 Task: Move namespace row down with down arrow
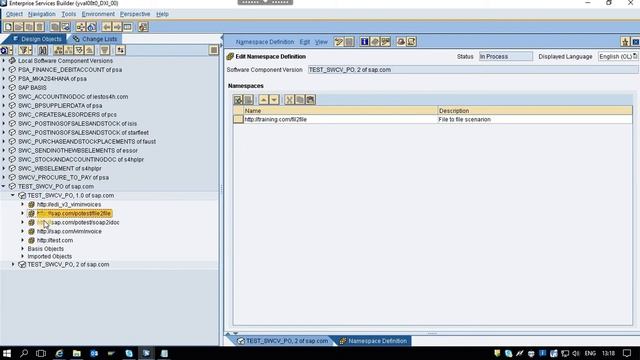[274, 100]
